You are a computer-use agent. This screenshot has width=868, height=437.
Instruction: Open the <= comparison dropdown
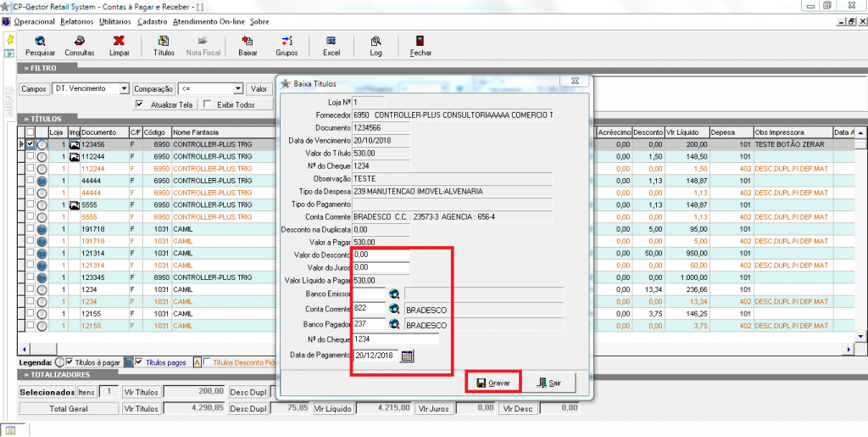[238, 88]
